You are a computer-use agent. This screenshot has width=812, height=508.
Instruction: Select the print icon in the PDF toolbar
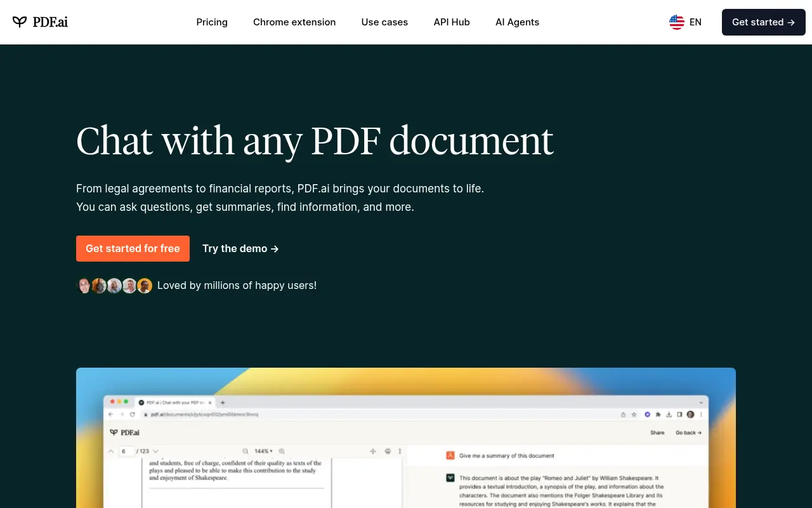tap(388, 451)
